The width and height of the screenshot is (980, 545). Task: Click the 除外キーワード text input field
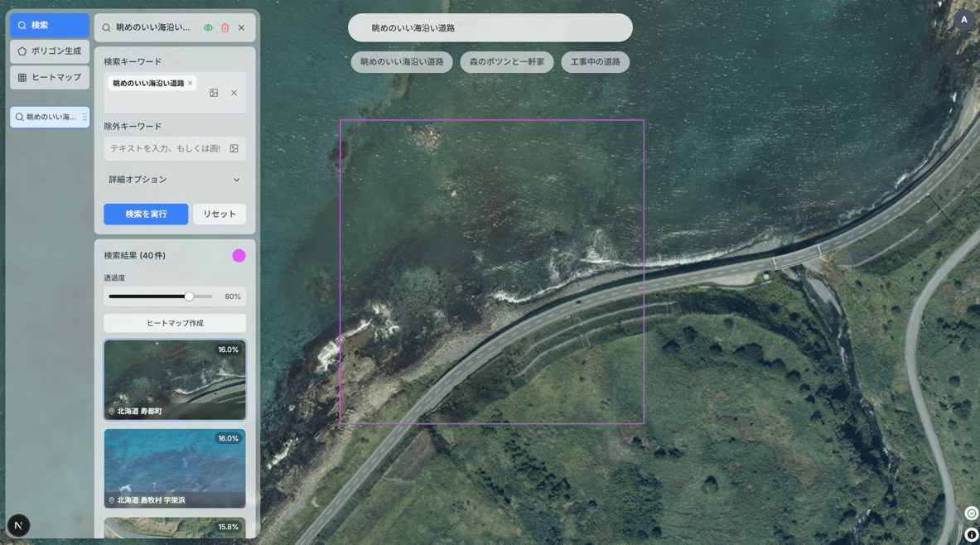166,149
